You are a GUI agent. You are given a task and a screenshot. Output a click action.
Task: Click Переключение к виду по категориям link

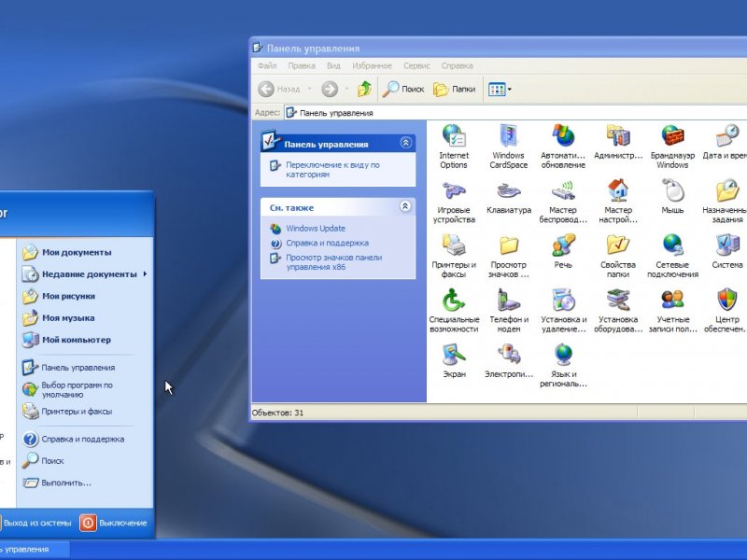click(332, 170)
